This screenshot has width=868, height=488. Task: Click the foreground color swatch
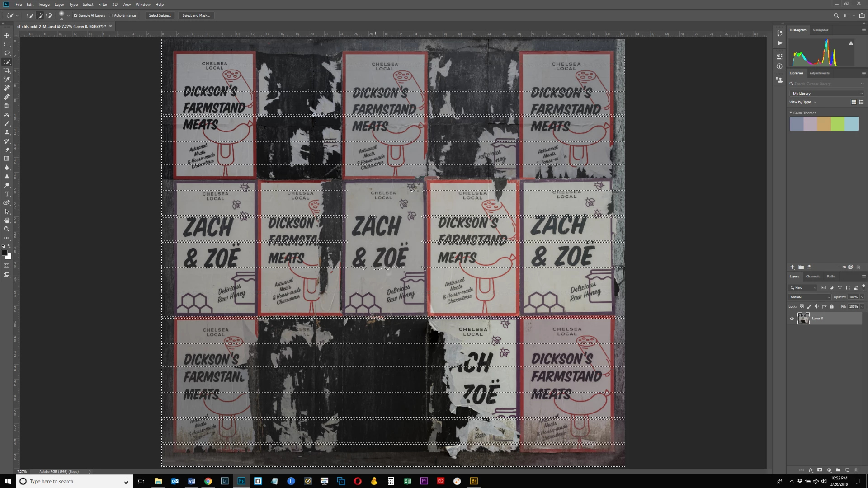5,253
